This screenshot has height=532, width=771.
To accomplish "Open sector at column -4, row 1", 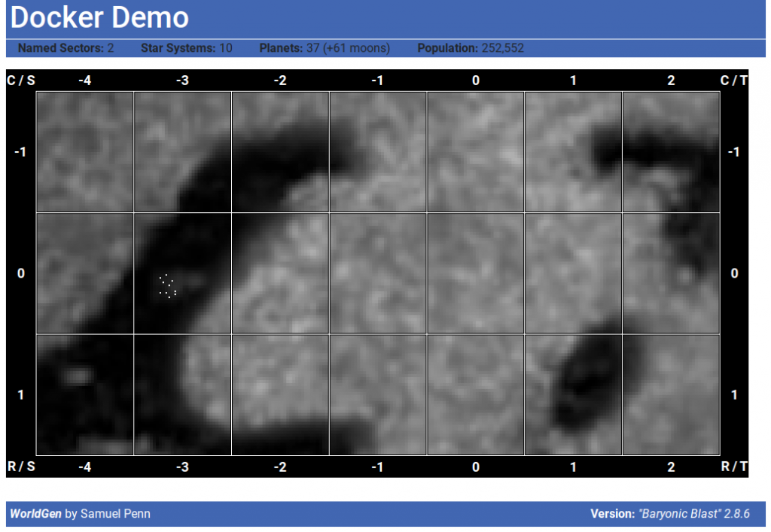I will pyautogui.click(x=85, y=394).
